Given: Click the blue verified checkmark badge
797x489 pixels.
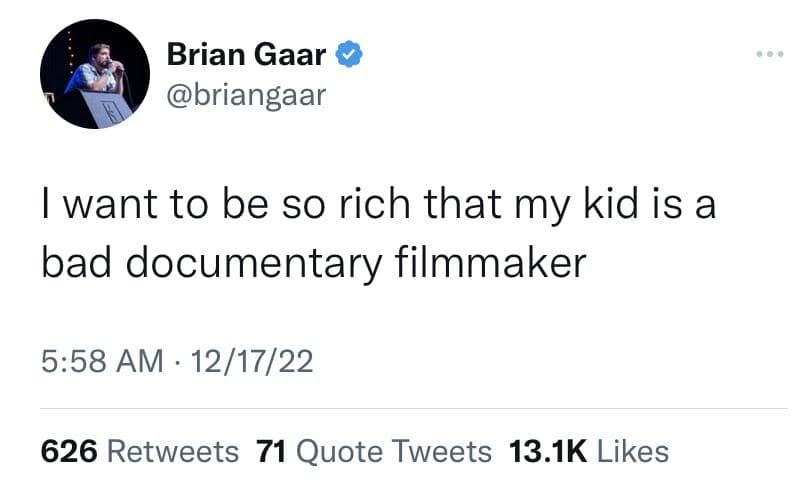Looking at the screenshot, I should (x=348, y=56).
